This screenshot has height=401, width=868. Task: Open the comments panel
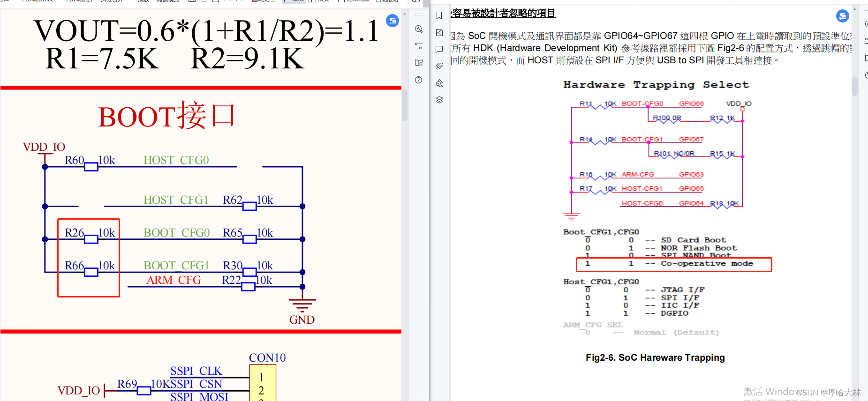point(439,49)
